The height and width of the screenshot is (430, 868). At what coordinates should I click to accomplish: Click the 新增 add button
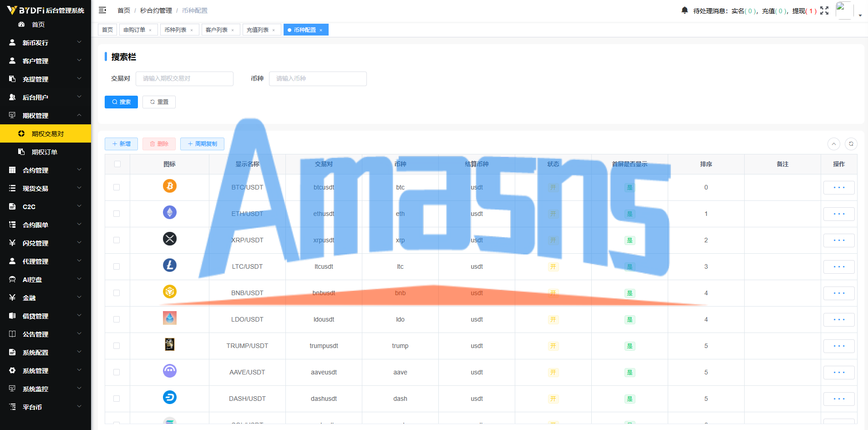[x=121, y=144]
